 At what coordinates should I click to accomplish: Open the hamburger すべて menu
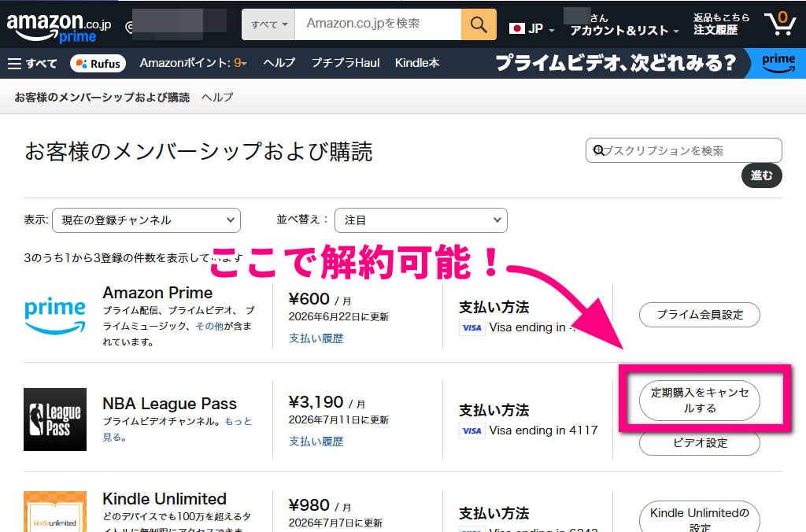coord(32,64)
